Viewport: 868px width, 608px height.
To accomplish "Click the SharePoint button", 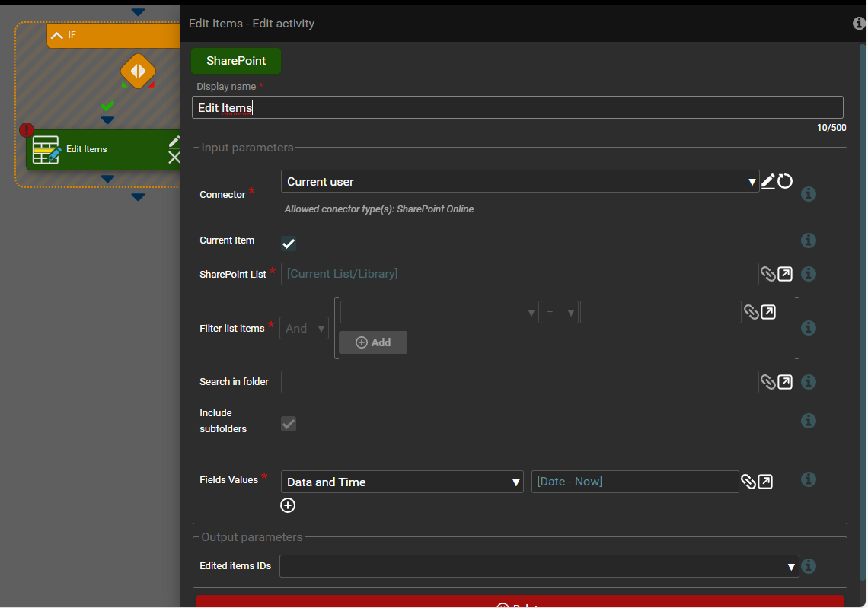I will click(x=236, y=61).
